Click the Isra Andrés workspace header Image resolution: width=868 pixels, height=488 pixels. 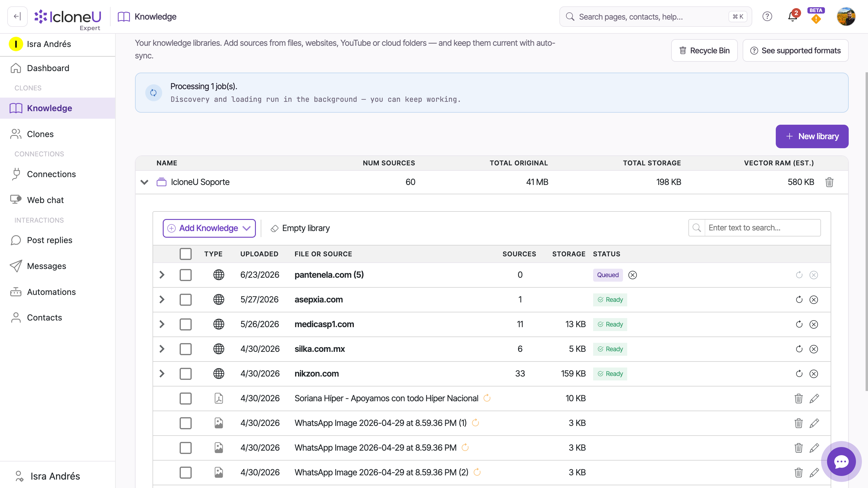[58, 44]
